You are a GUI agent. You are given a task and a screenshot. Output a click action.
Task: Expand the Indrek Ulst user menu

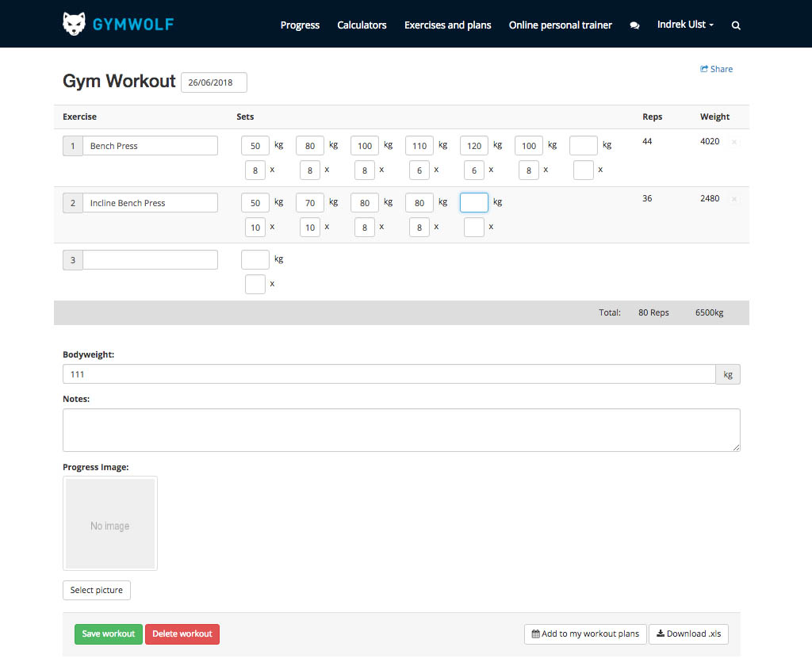point(685,25)
